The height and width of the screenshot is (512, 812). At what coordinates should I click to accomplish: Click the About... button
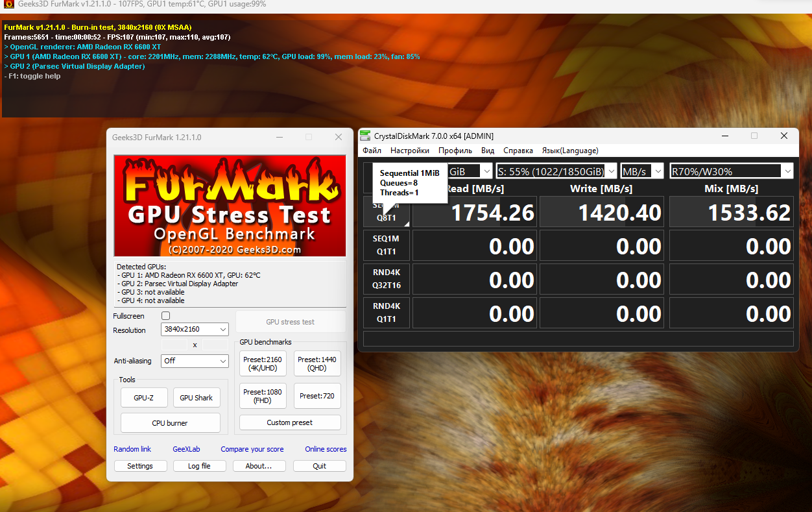[x=259, y=466]
